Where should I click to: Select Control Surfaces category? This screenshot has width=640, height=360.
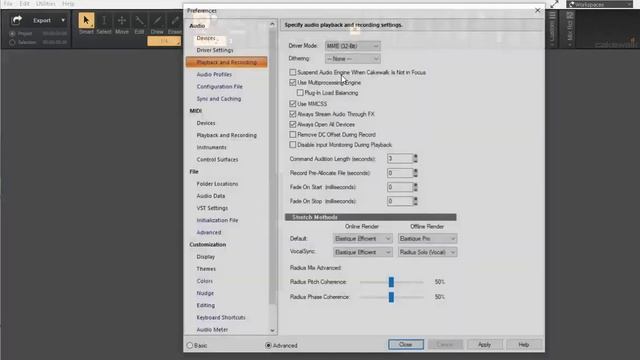pos(217,160)
